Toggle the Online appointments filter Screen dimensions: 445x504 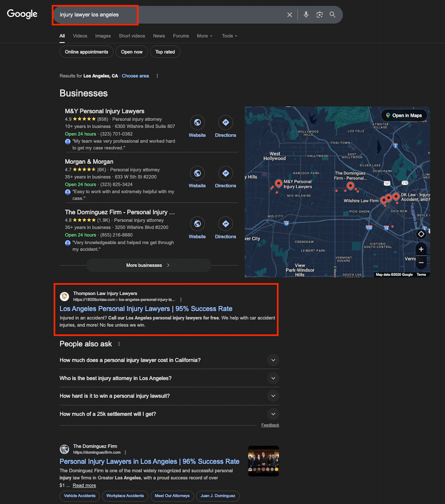pyautogui.click(x=87, y=52)
